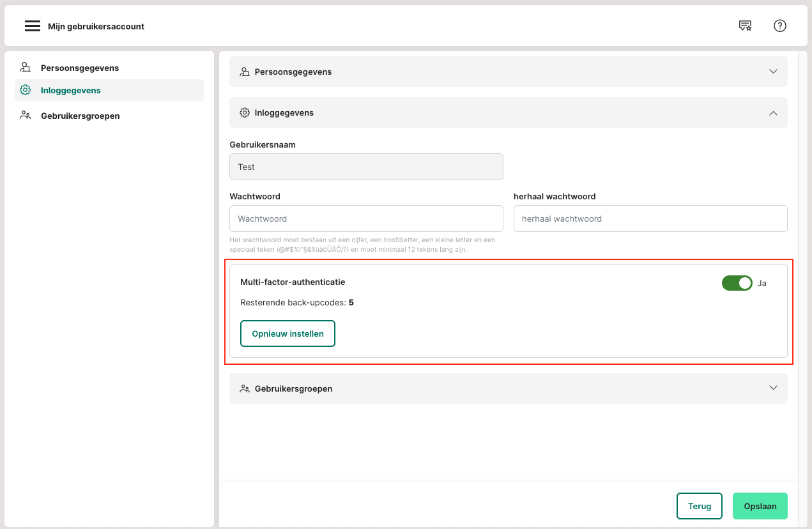The width and height of the screenshot is (812, 529).
Task: Open the hamburger menu
Action: point(33,26)
